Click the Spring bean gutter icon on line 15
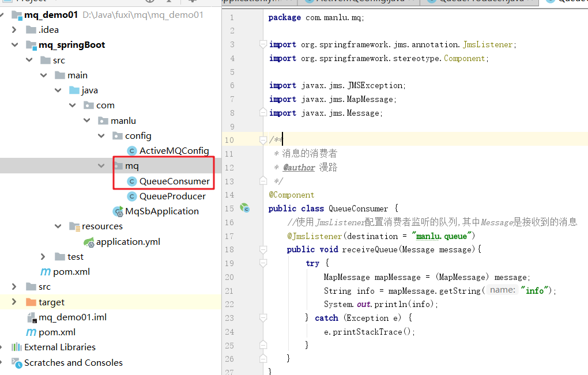Image resolution: width=588 pixels, height=375 pixels. [244, 208]
